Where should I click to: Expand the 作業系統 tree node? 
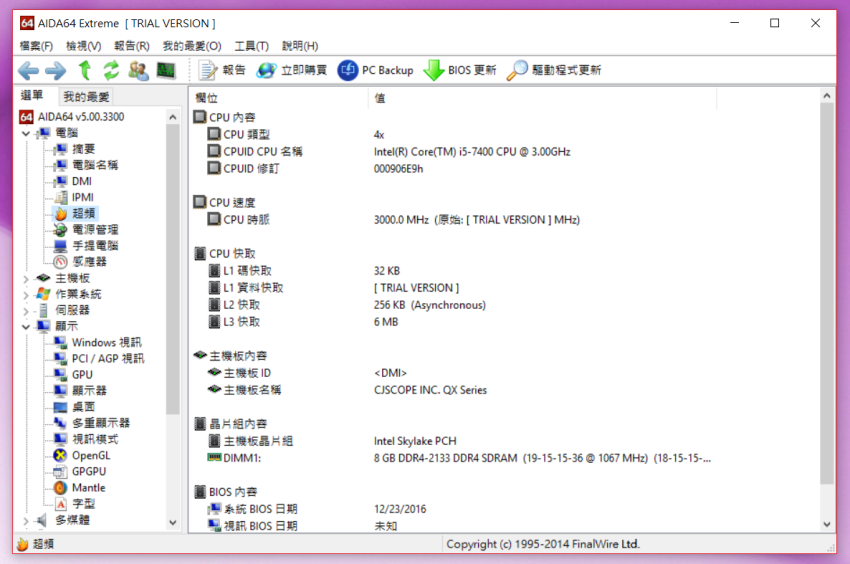pyautogui.click(x=25, y=294)
